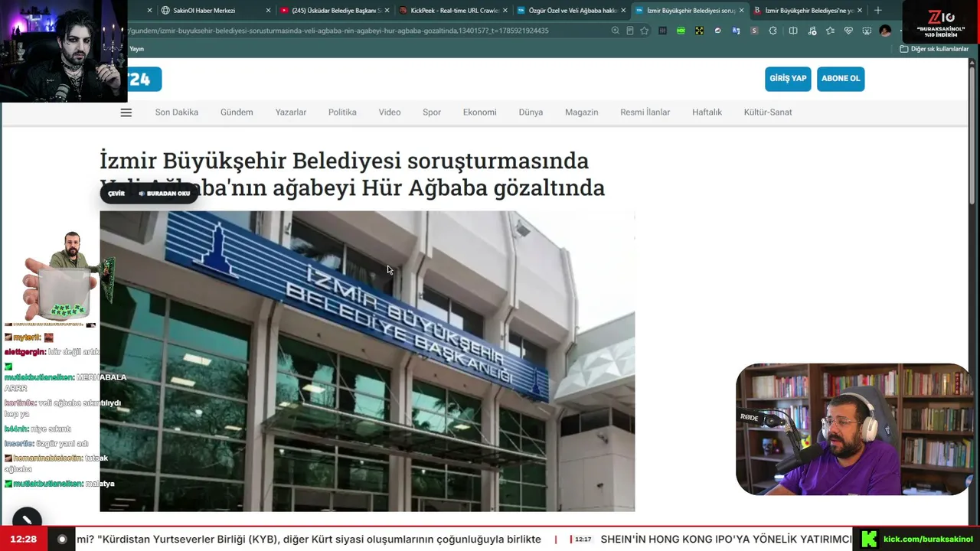Open the Ekonomi section
Viewport: 980px width, 551px height.
(x=480, y=112)
